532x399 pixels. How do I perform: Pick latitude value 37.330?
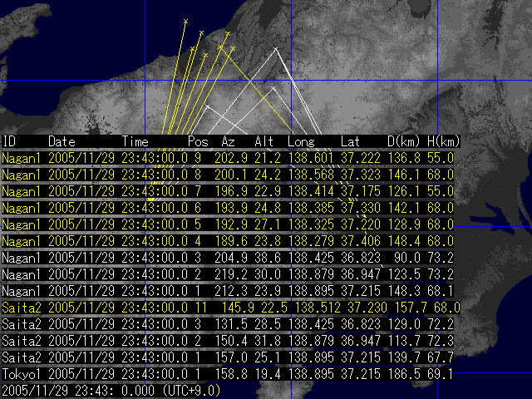tap(361, 208)
